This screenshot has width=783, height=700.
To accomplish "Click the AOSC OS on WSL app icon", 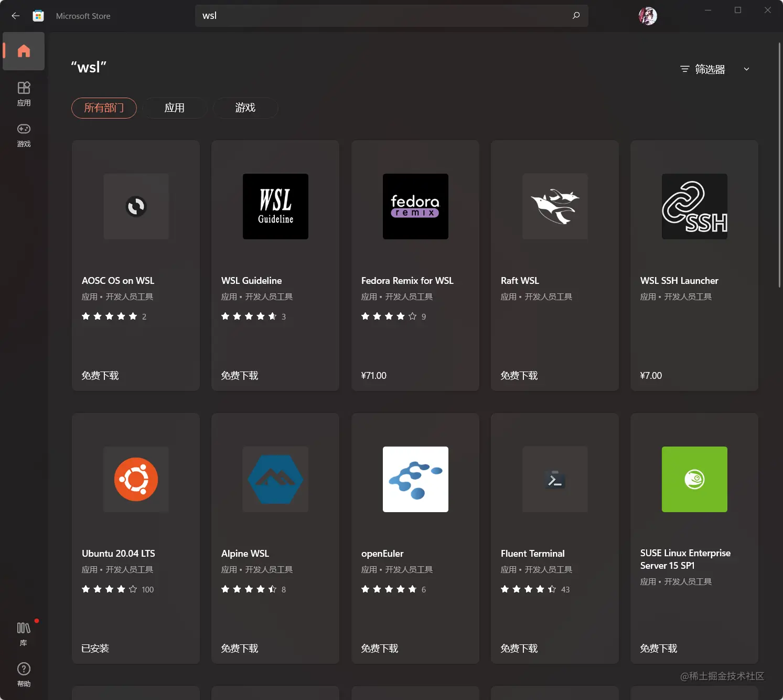I will point(136,206).
